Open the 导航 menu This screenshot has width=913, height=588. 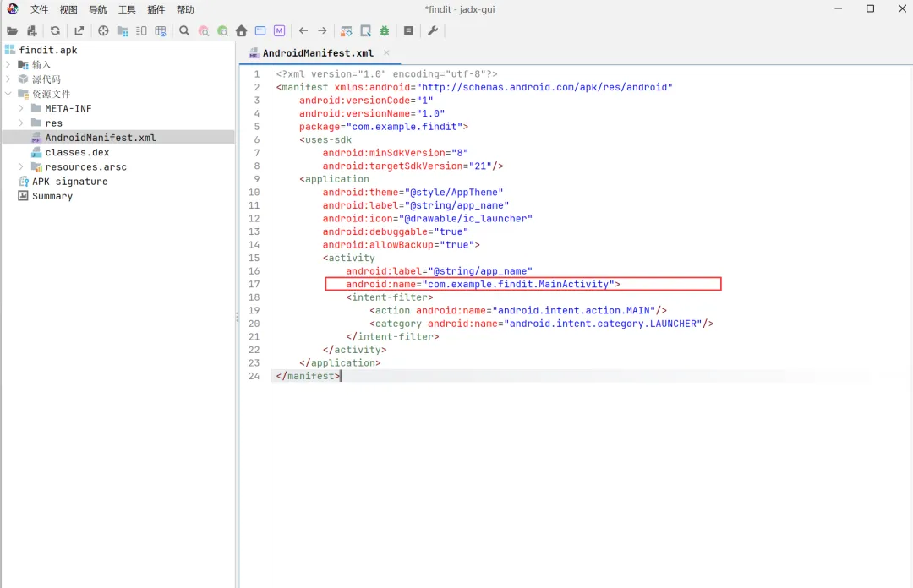click(x=98, y=9)
